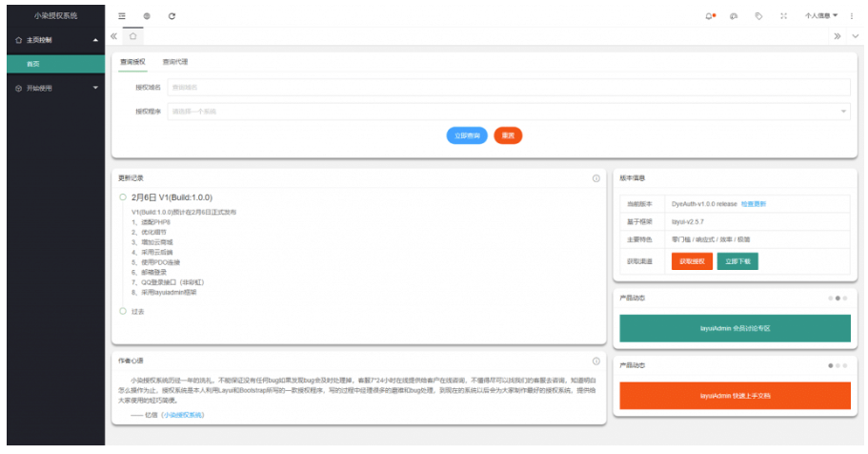Open the 个人信息 user dropdown
The height and width of the screenshot is (454, 868).
(820, 16)
